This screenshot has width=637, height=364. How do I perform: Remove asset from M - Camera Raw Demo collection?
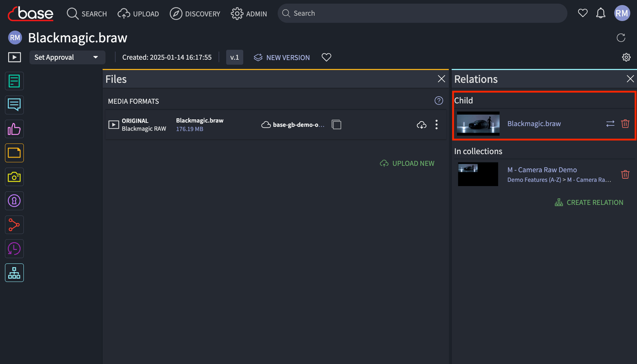[625, 175]
